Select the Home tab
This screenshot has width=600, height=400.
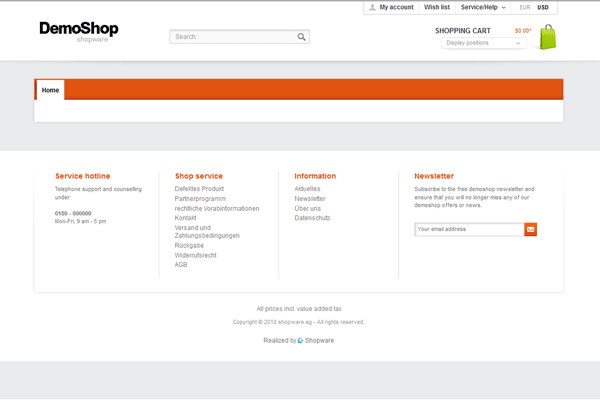(50, 90)
